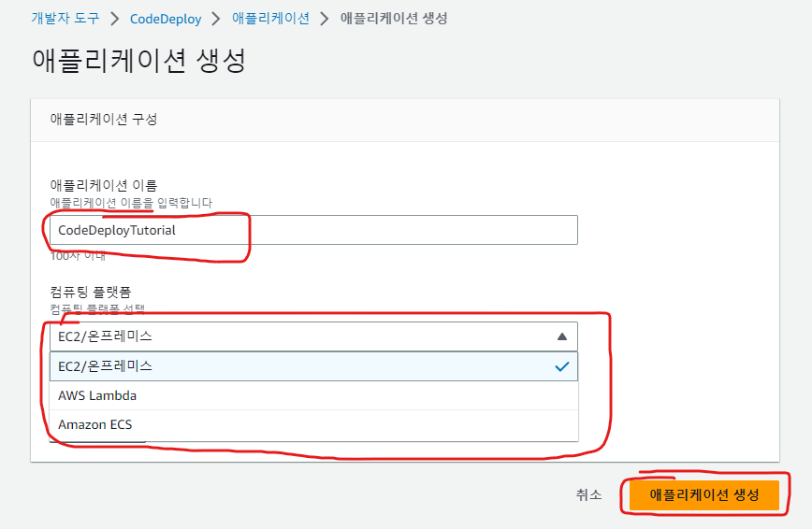The image size is (812, 529).
Task: Click the 애플리케이션 이름 input field
Action: coord(313,230)
